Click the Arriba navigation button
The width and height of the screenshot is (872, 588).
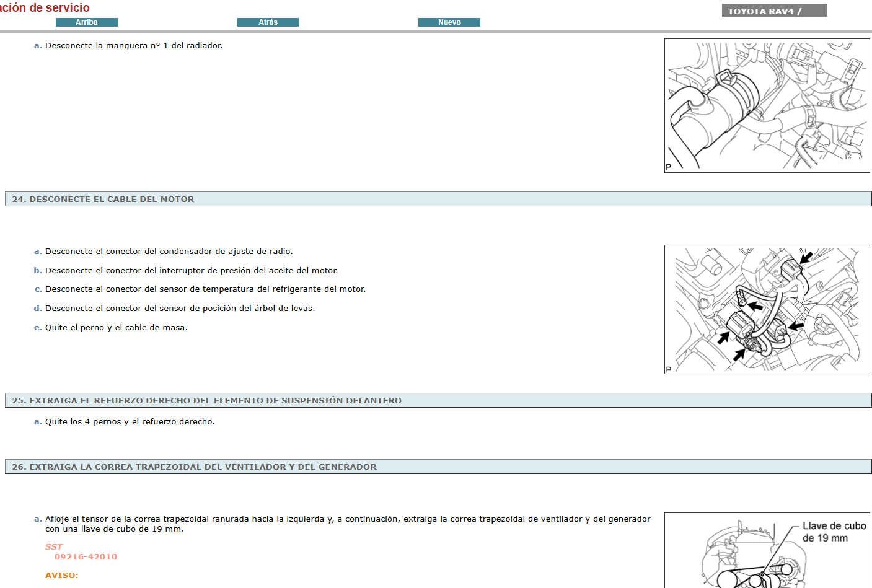click(x=87, y=22)
